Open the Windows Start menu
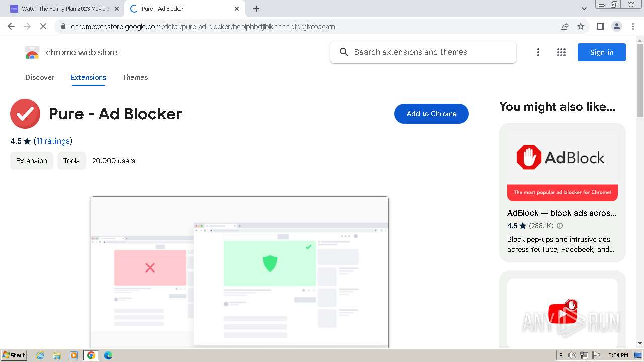644x362 pixels. (14, 355)
